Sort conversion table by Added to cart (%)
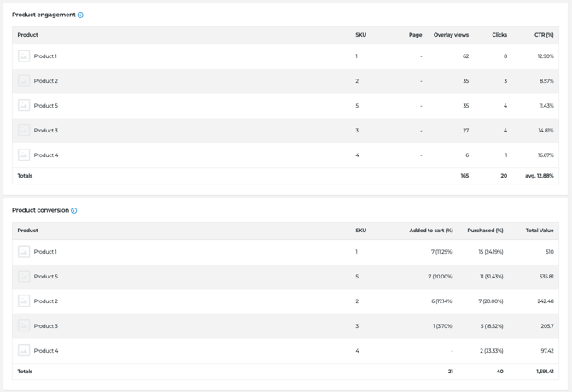This screenshot has width=572, height=392. (430, 231)
